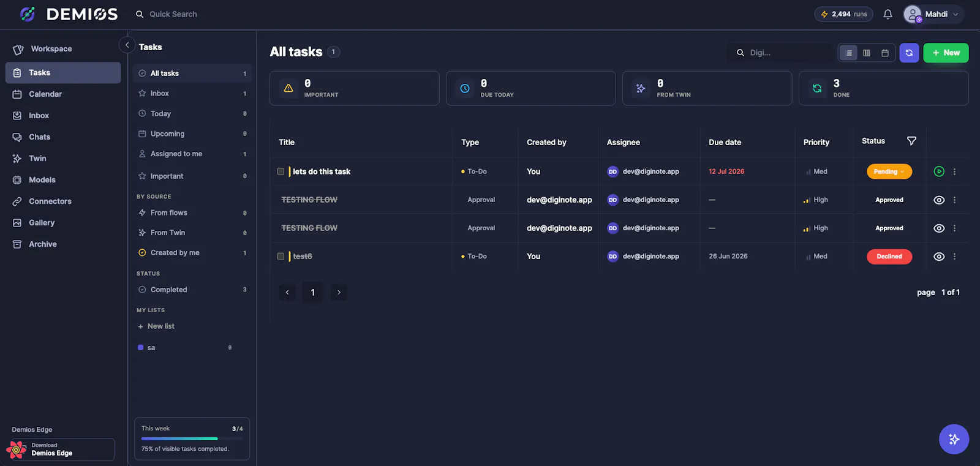
Task: Add a New list
Action: click(x=156, y=326)
